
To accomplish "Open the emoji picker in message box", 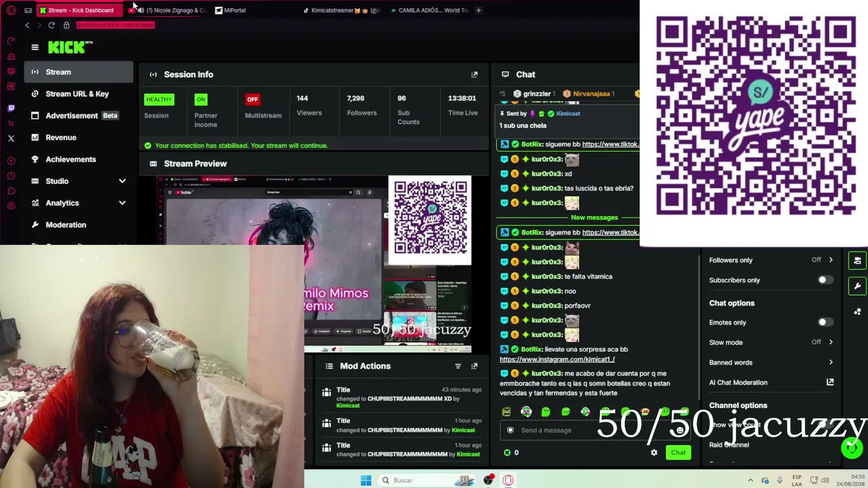I will click(x=680, y=430).
